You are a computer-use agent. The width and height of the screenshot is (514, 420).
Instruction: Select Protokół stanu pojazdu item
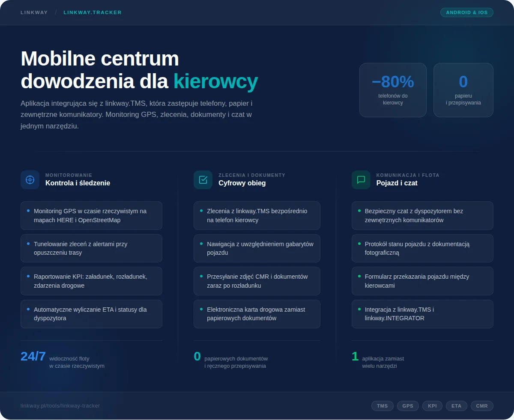pos(422,248)
